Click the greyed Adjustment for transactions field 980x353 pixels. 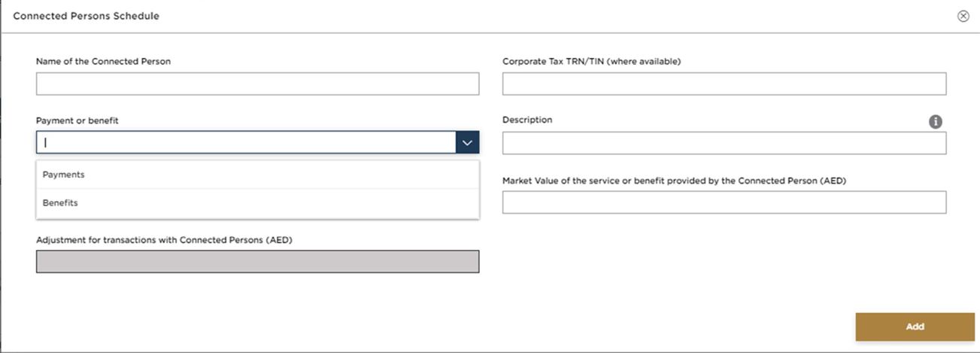tap(257, 261)
